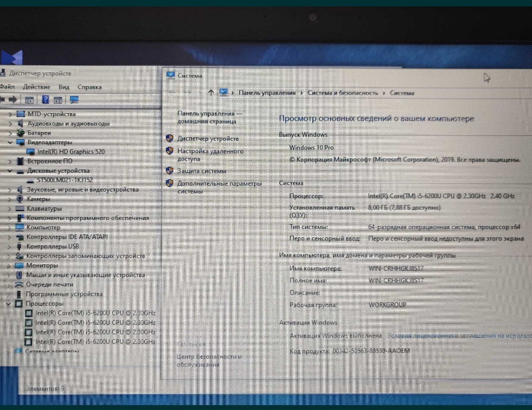Collapse the Видеоадаптеры tree node
Viewport: 532px width, 410px height.
pyautogui.click(x=10, y=143)
